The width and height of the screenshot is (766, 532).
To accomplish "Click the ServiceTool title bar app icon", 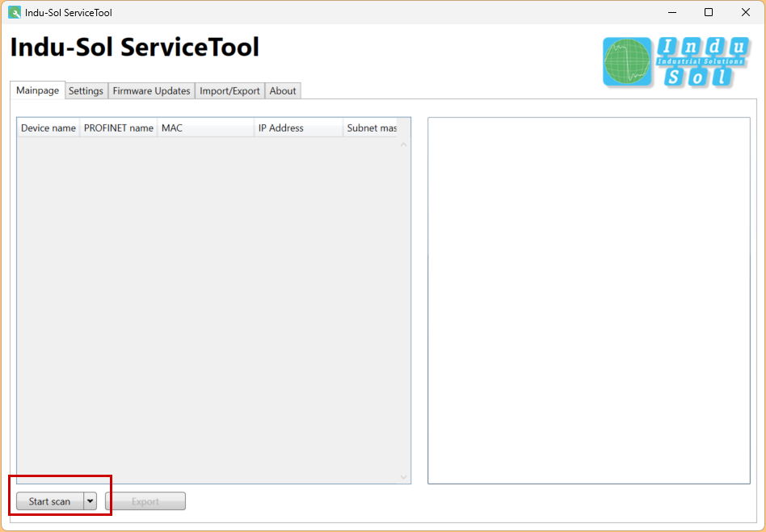I will (x=15, y=12).
